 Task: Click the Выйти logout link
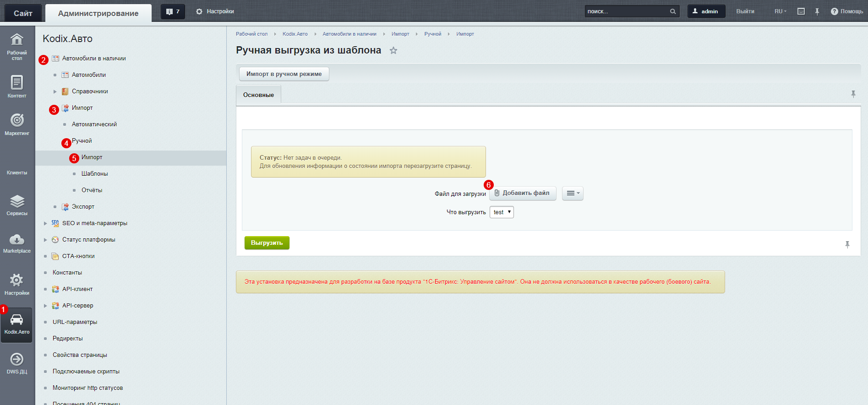745,11
